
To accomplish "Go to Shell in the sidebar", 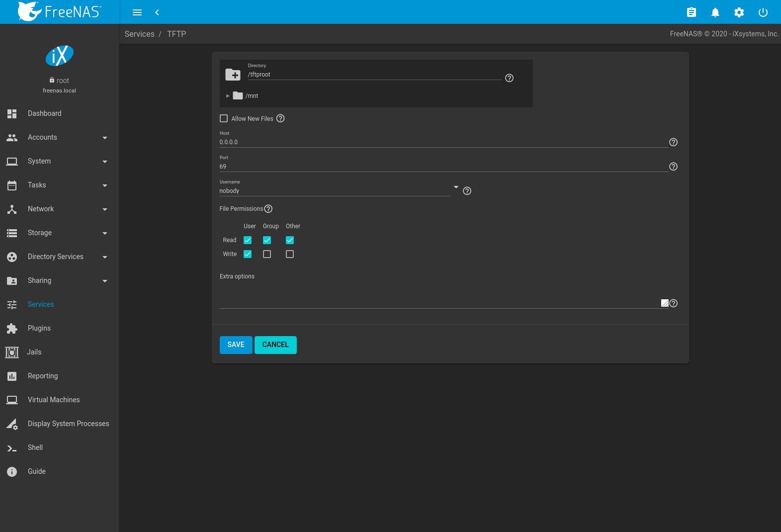I will pyautogui.click(x=35, y=447).
